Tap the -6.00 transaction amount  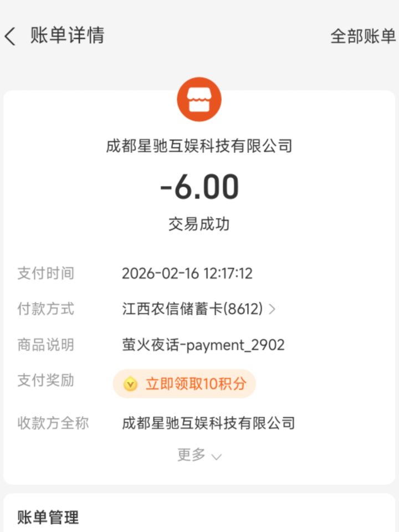(x=199, y=187)
